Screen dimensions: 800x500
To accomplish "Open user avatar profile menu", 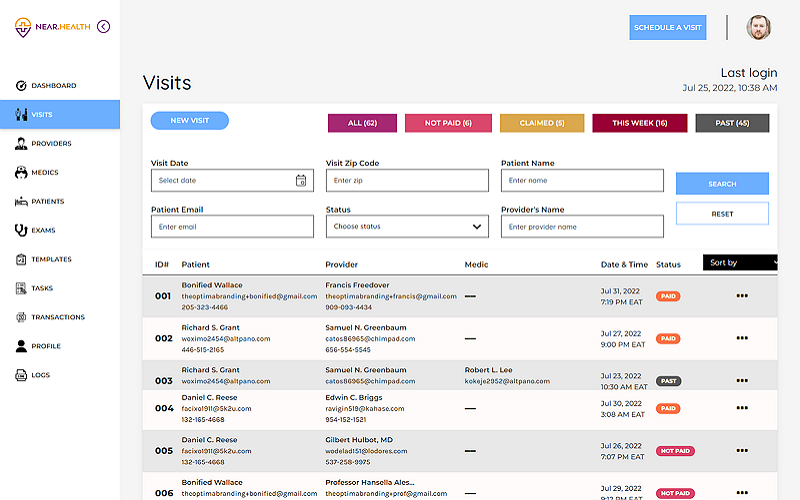I will click(x=759, y=28).
